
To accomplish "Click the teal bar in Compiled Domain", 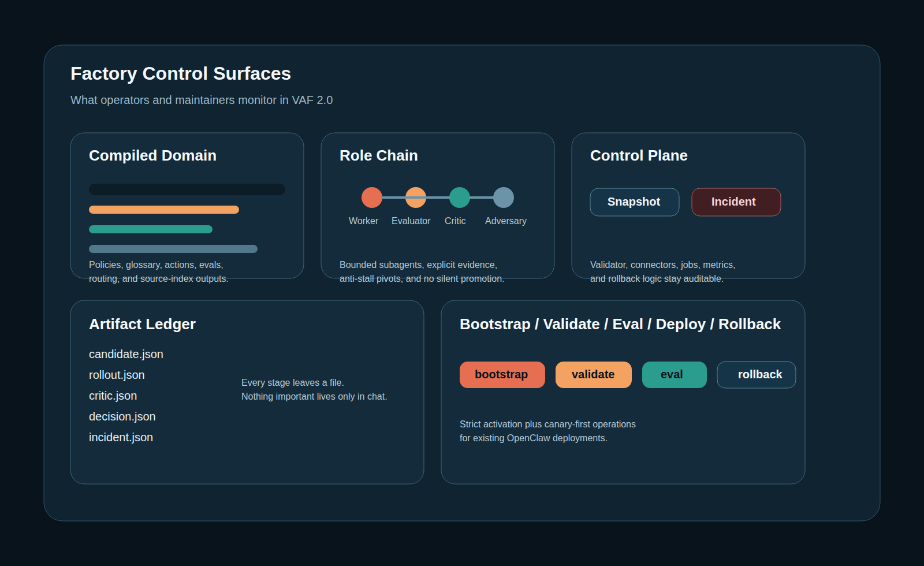I will [151, 229].
